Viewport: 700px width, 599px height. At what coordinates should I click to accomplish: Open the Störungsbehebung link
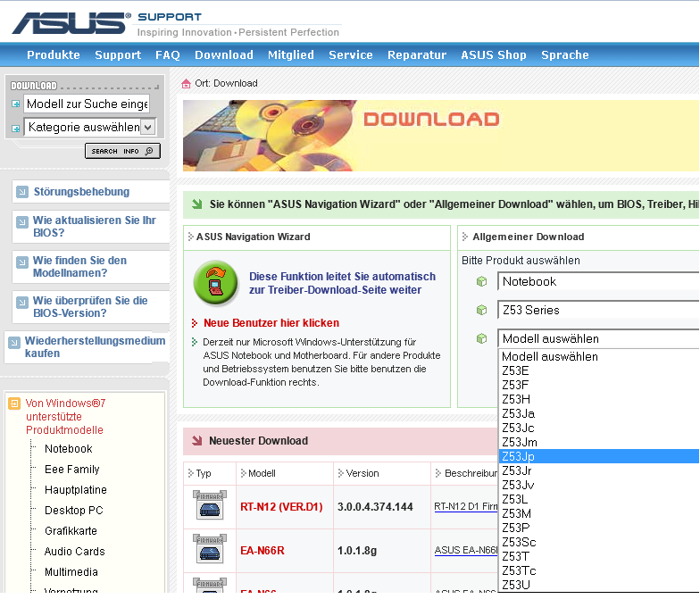click(81, 192)
